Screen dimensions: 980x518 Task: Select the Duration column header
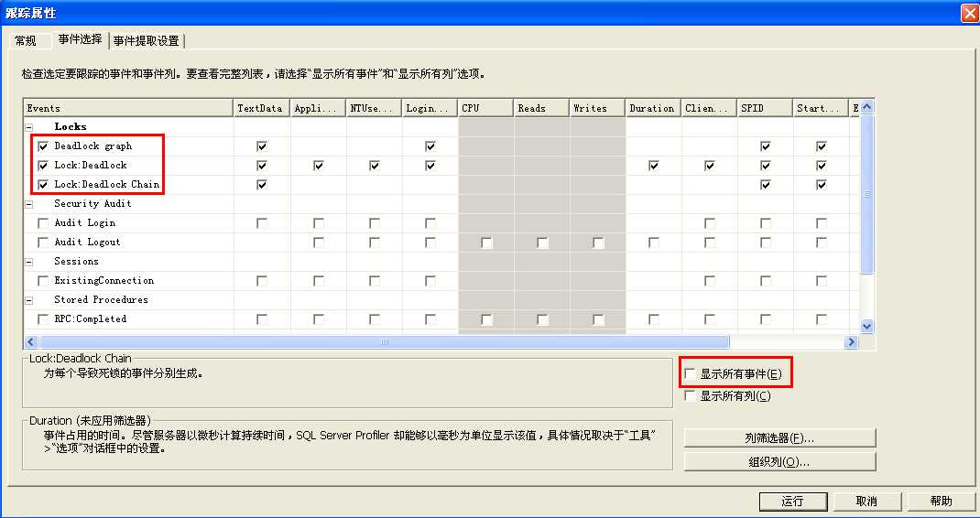click(653, 108)
